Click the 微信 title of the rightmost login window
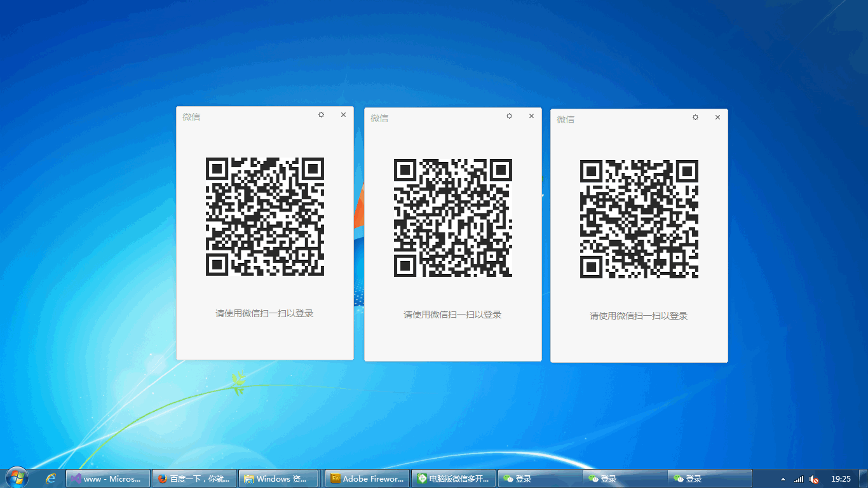This screenshot has width=868, height=488. point(566,119)
